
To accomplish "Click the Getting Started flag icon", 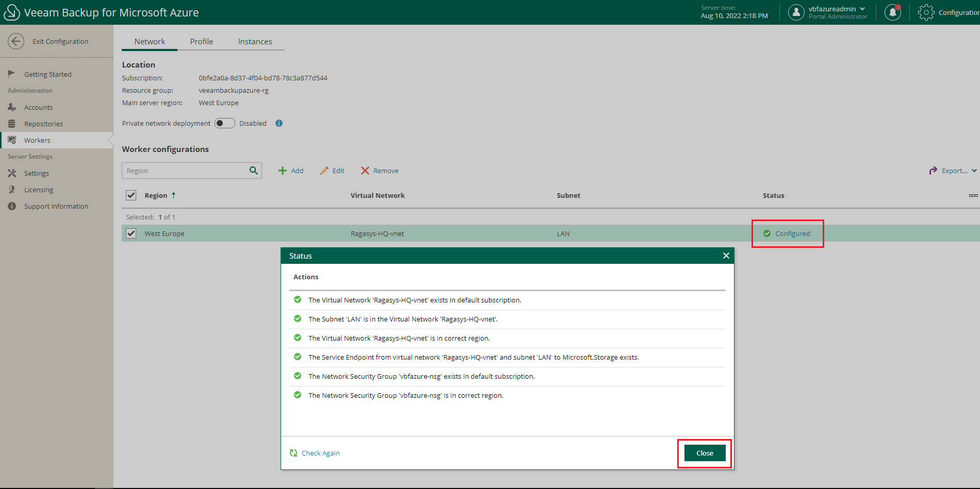I will [x=12, y=74].
